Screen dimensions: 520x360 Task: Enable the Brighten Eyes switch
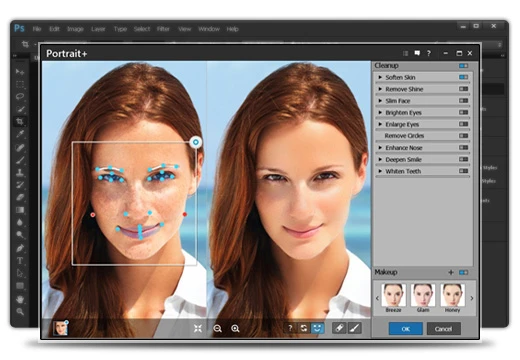464,112
